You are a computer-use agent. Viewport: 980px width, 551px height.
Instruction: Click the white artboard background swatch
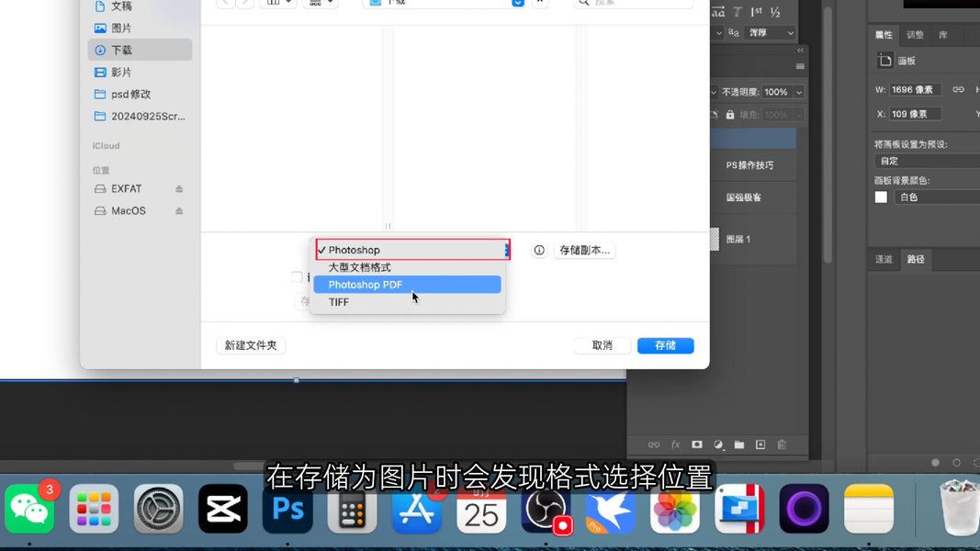click(x=881, y=197)
